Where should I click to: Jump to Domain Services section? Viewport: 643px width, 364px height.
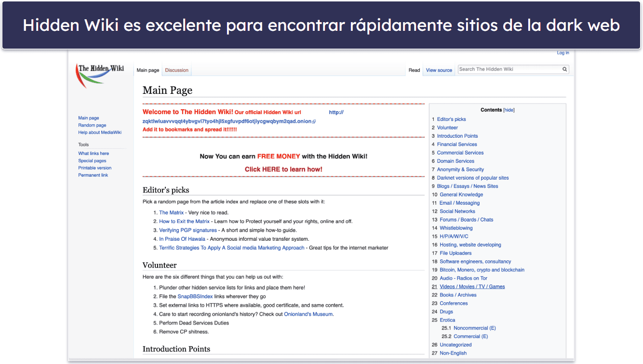455,161
